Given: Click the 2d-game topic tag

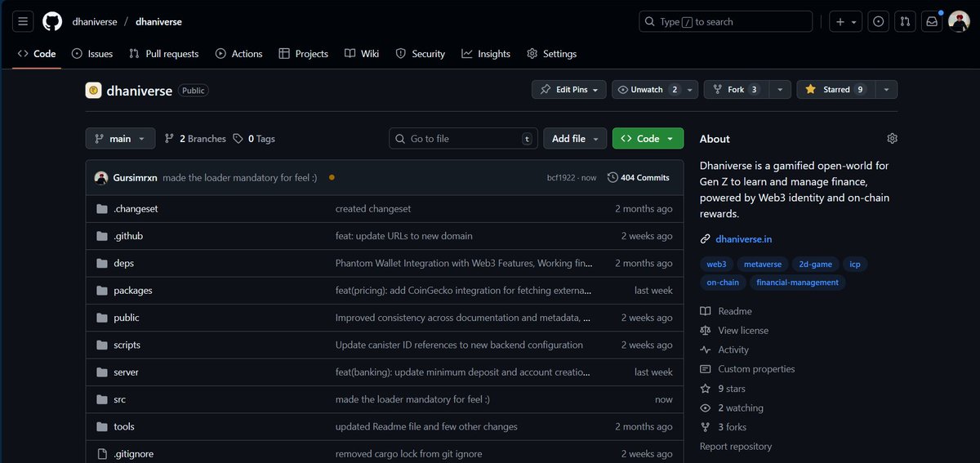Looking at the screenshot, I should point(815,264).
